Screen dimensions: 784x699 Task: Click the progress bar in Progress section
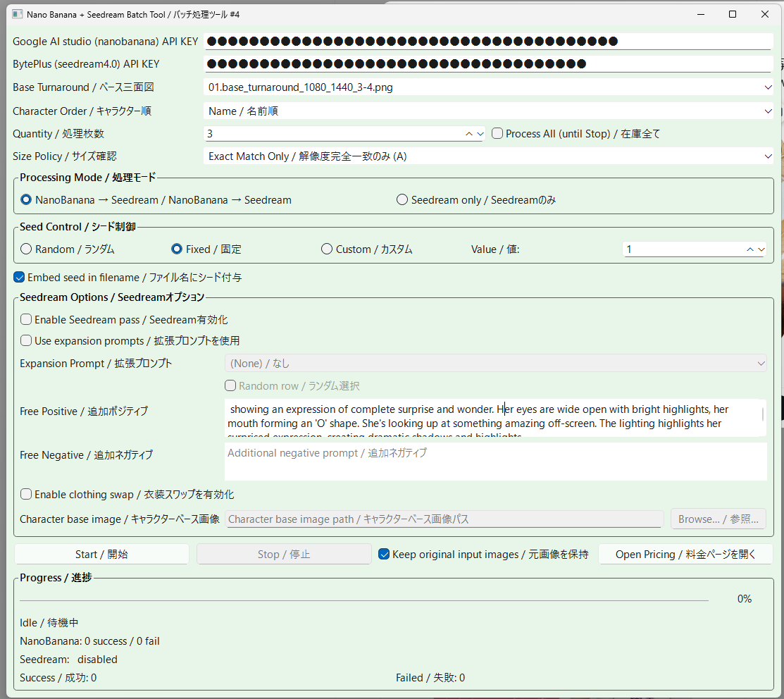click(x=364, y=599)
